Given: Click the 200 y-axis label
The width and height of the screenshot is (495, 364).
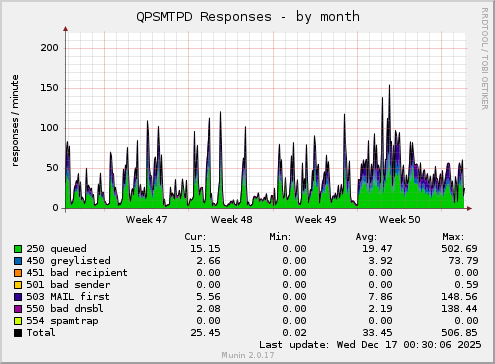Looking at the screenshot, I should (50, 48).
